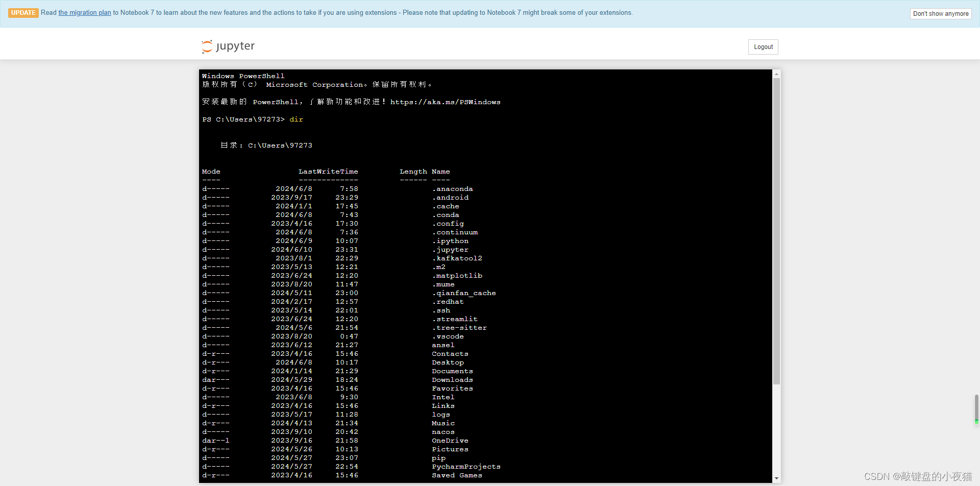
Task: Click the https://aka.ms/PSWindows URL text
Action: point(445,102)
